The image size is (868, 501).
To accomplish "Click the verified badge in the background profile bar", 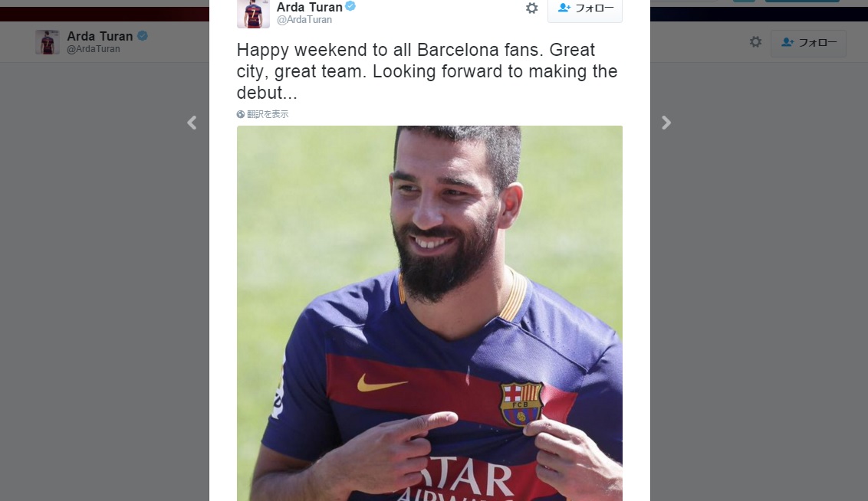I will [x=143, y=36].
